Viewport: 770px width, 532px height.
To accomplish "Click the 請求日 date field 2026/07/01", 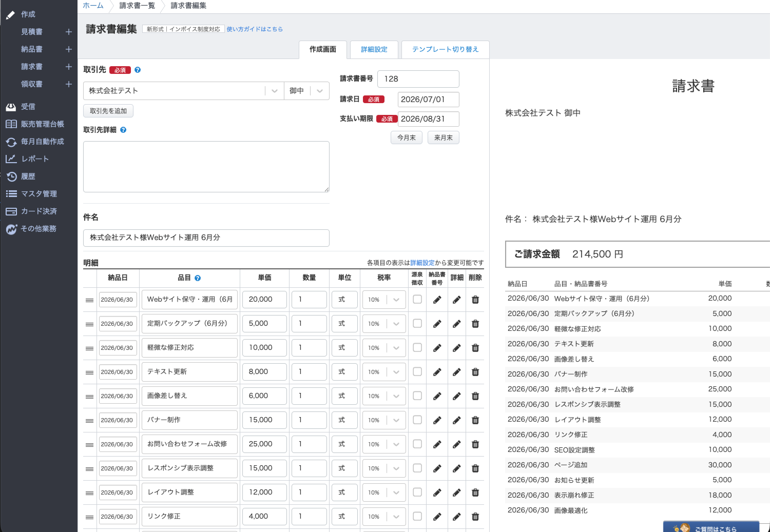I will [x=428, y=99].
